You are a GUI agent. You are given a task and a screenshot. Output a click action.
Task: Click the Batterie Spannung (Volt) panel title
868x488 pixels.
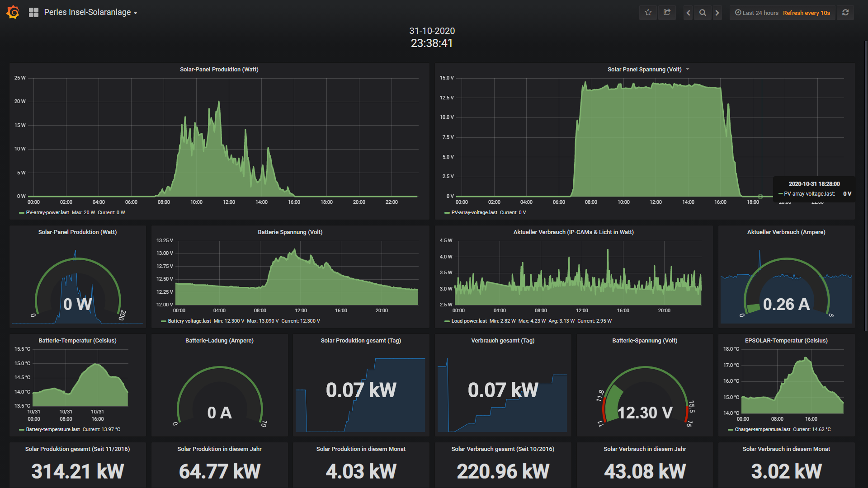pos(290,232)
